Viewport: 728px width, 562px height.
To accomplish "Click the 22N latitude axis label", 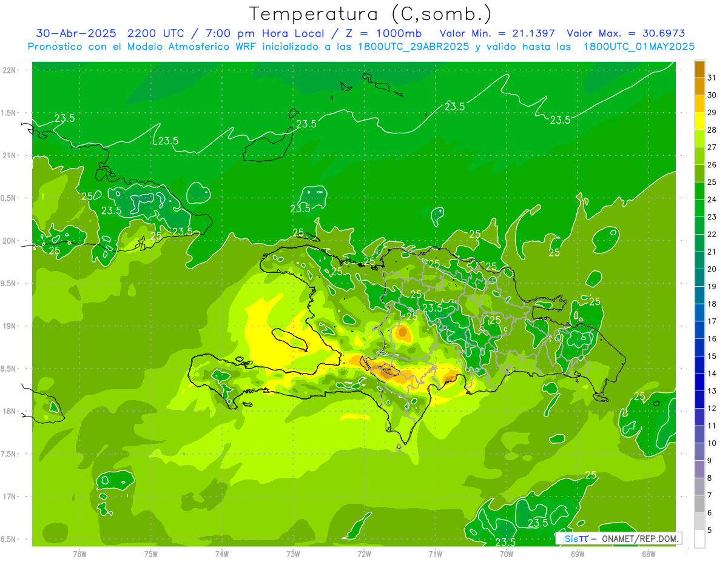I will (8, 70).
